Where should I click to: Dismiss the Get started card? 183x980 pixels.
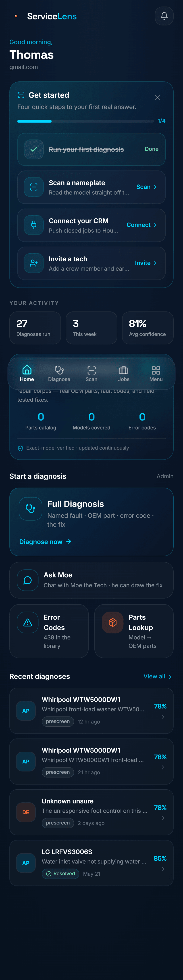click(x=157, y=97)
